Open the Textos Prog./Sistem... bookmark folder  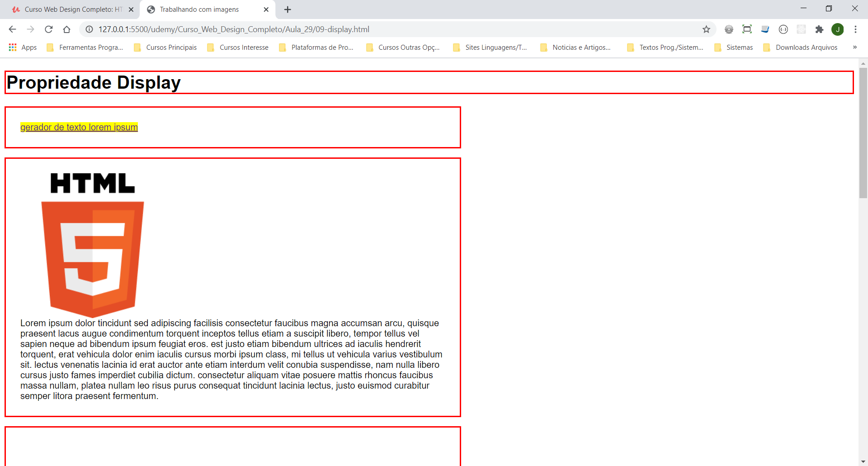point(665,48)
